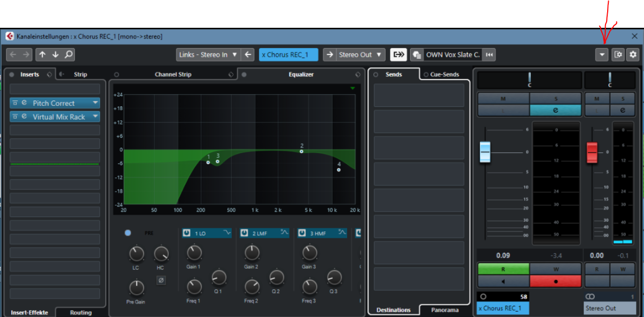Click the track preset icon beside OWN Vox Slate
Viewport: 644px width, 317px height.
tap(417, 55)
